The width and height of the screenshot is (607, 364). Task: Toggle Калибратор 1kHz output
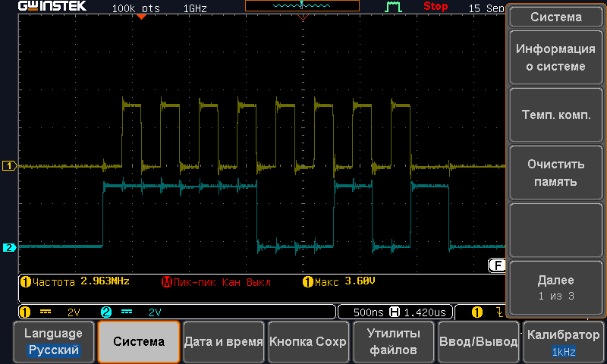coord(563,342)
